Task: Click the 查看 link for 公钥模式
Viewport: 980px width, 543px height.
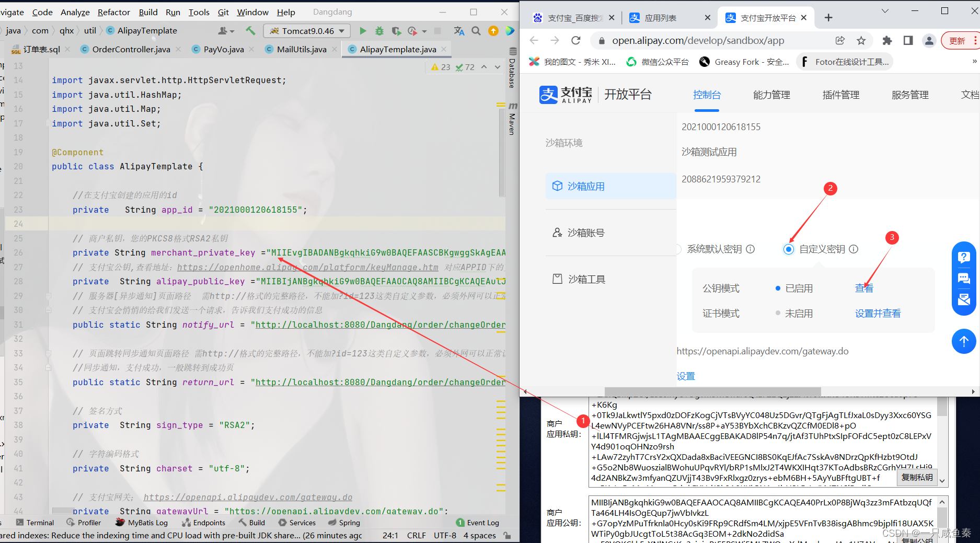Action: (x=864, y=288)
